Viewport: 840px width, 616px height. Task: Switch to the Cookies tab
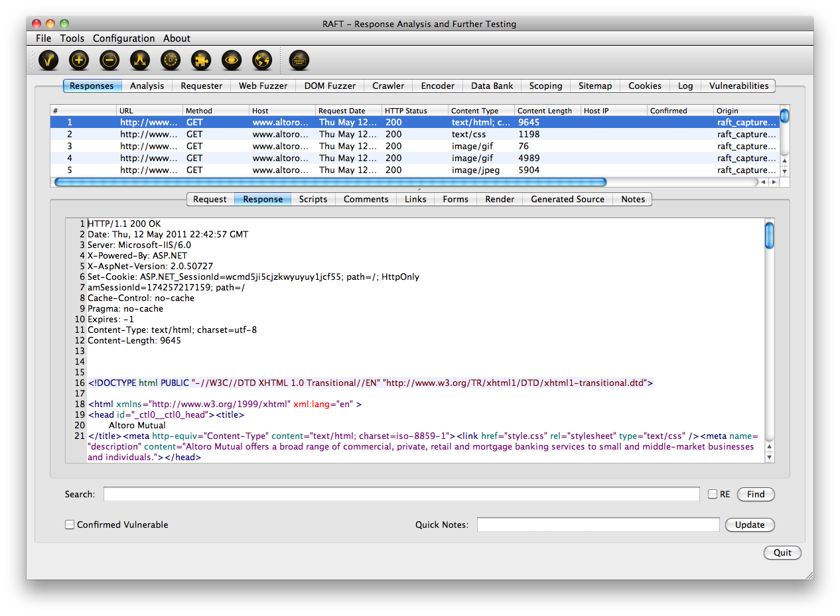tap(645, 86)
